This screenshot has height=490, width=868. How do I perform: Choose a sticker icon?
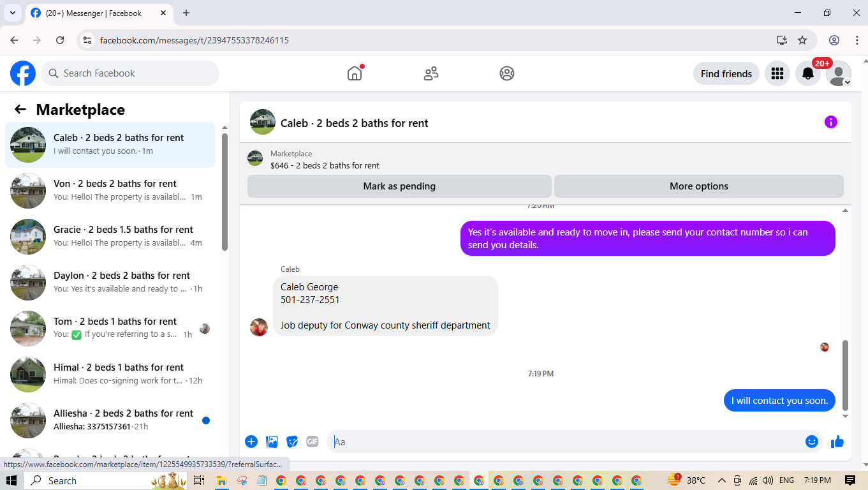click(x=292, y=442)
